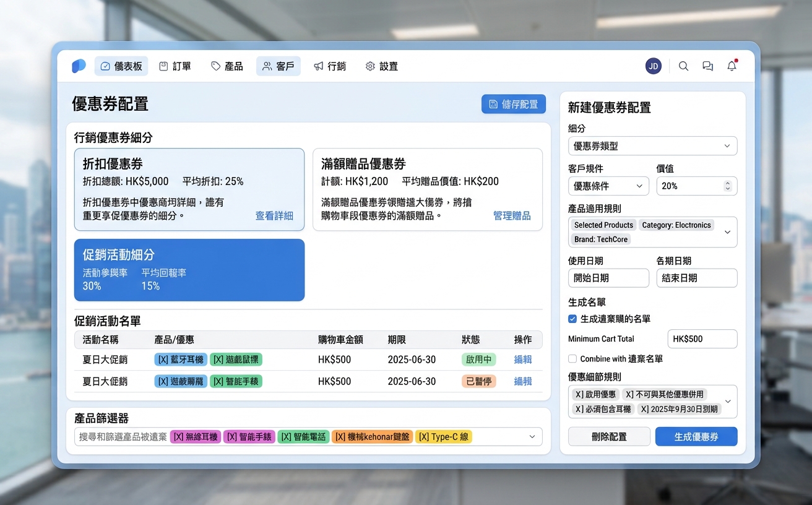Expand the 產品適用規則 tag dropdown
This screenshot has height=505, width=812.
[x=728, y=232]
